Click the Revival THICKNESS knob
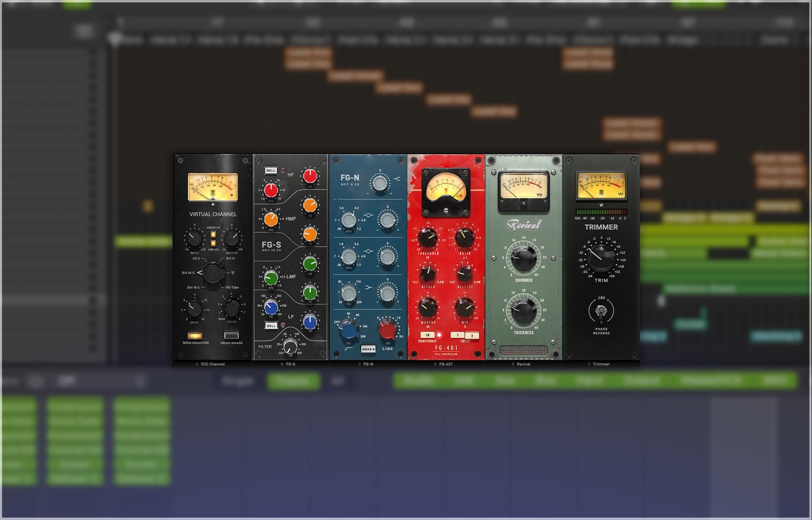 coord(524,312)
